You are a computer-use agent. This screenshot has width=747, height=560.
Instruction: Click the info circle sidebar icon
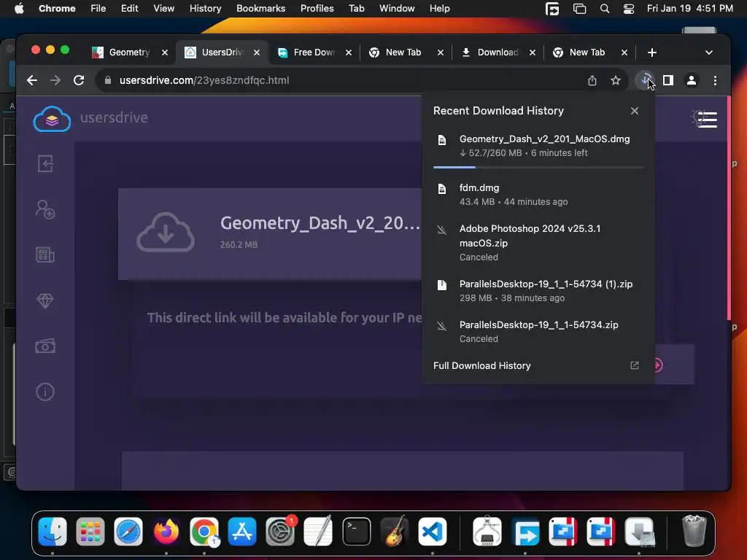coord(45,392)
